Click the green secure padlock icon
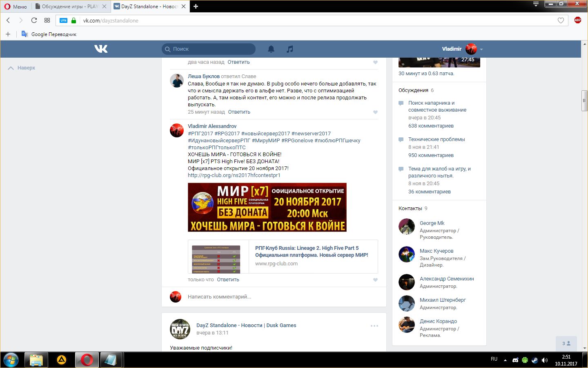The image size is (588, 368). pos(73,20)
